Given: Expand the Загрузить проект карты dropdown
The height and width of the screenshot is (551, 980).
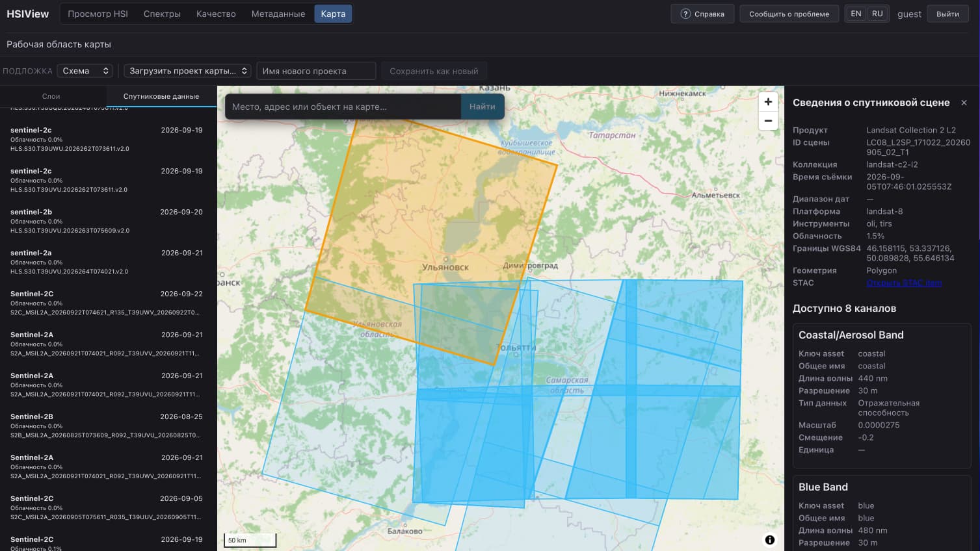Looking at the screenshot, I should pyautogui.click(x=187, y=71).
